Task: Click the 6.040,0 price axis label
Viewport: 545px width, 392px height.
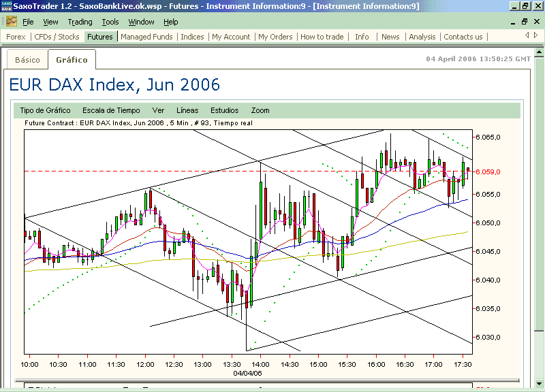Action: (488, 280)
